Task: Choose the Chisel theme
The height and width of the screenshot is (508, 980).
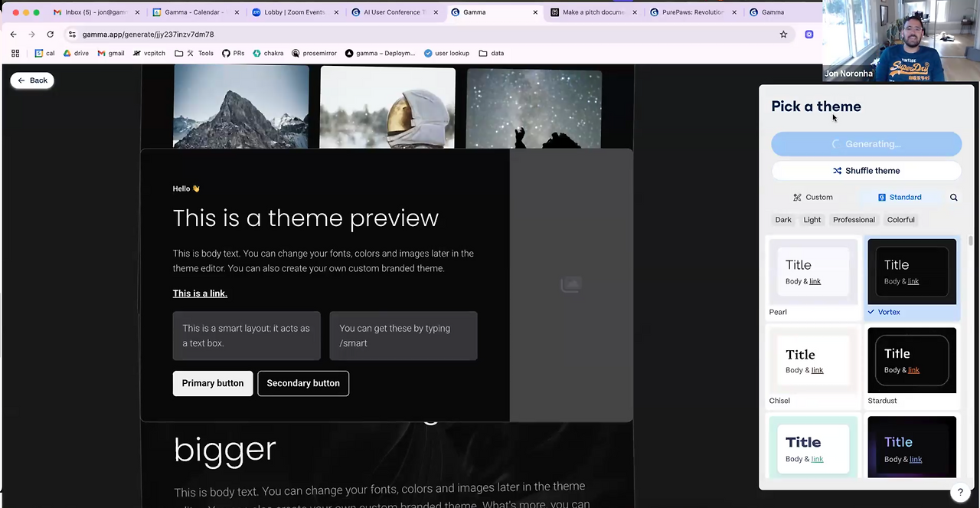Action: (813, 366)
